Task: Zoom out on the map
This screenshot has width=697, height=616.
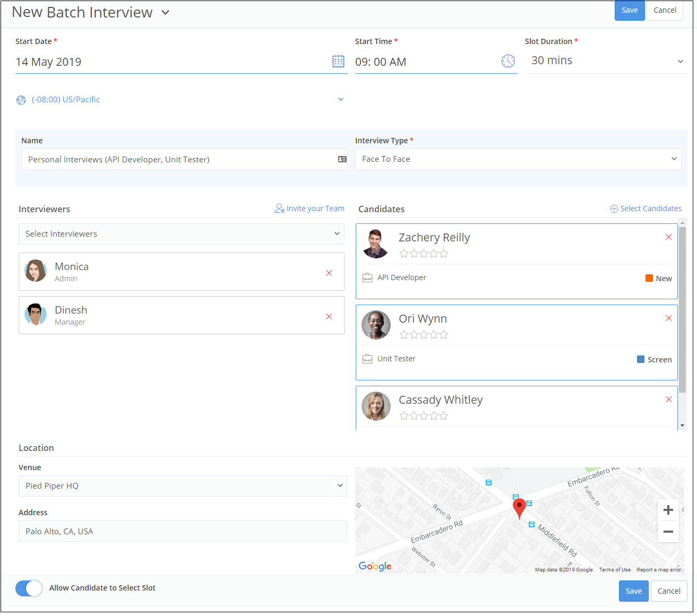Action: pyautogui.click(x=668, y=531)
